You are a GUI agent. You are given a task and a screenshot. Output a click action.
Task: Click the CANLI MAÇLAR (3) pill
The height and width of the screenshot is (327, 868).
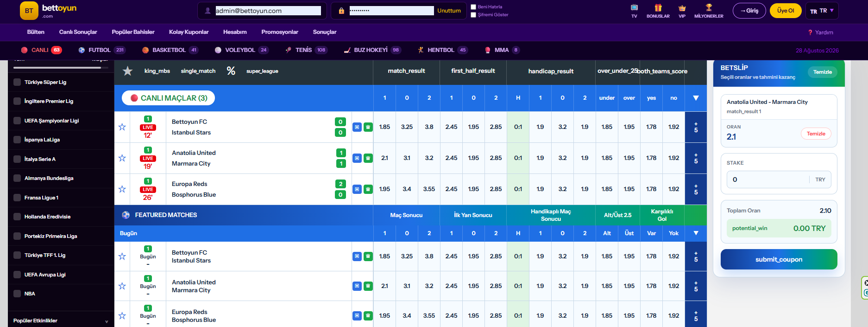coord(168,98)
